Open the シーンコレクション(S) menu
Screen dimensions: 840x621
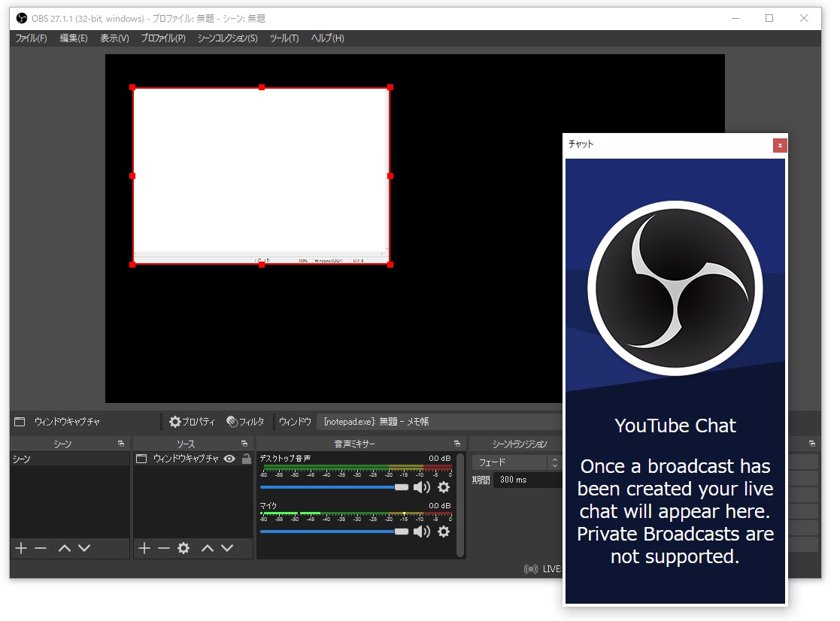(x=227, y=38)
